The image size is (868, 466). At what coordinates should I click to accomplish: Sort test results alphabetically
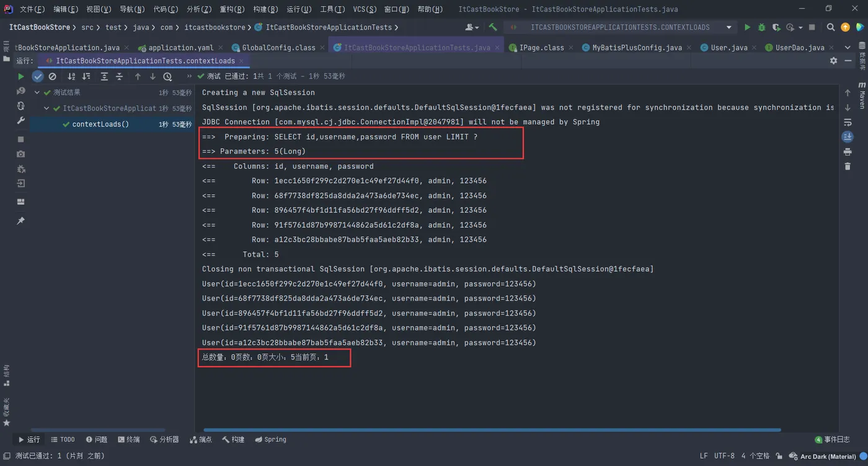(x=71, y=76)
